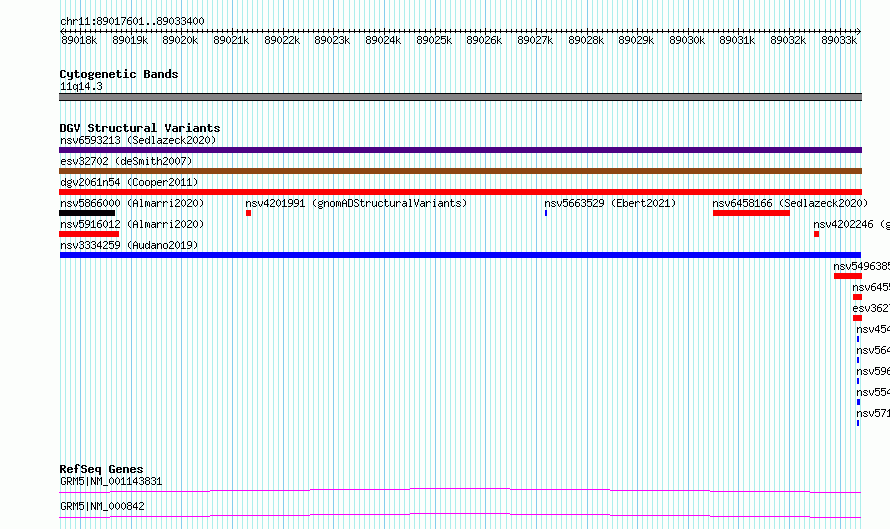Click the chr11:89017601..89033400 coordinate label
This screenshot has height=529, width=890.
pyautogui.click(x=132, y=21)
